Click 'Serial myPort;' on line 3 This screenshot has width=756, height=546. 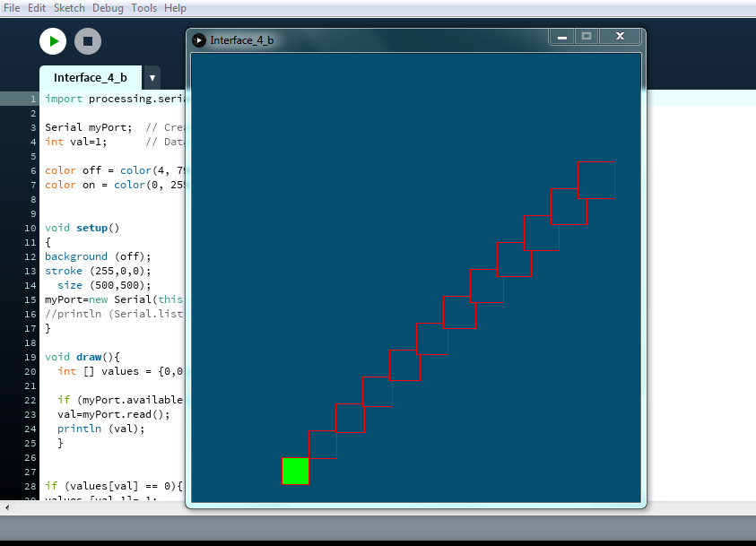[x=88, y=127]
